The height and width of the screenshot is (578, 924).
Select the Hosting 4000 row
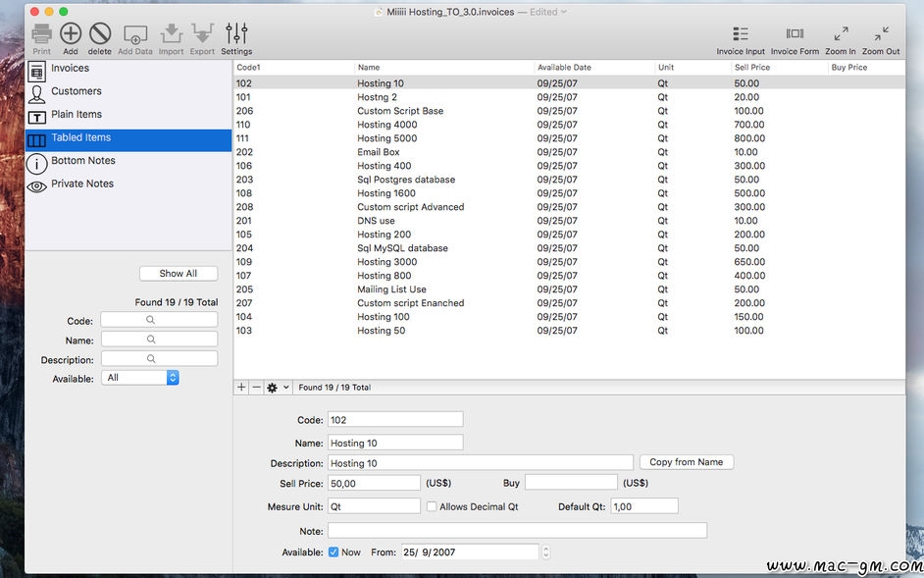coord(386,125)
